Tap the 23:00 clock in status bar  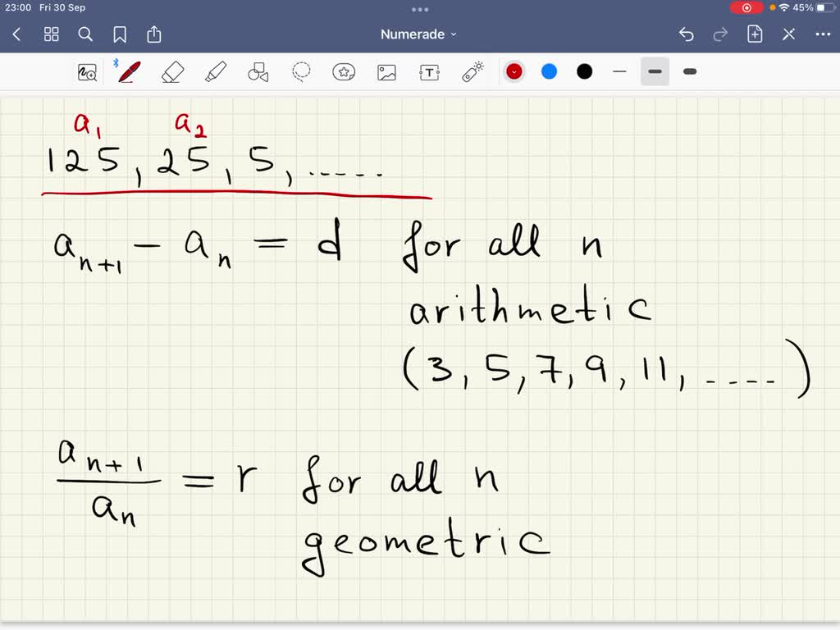(x=18, y=7)
